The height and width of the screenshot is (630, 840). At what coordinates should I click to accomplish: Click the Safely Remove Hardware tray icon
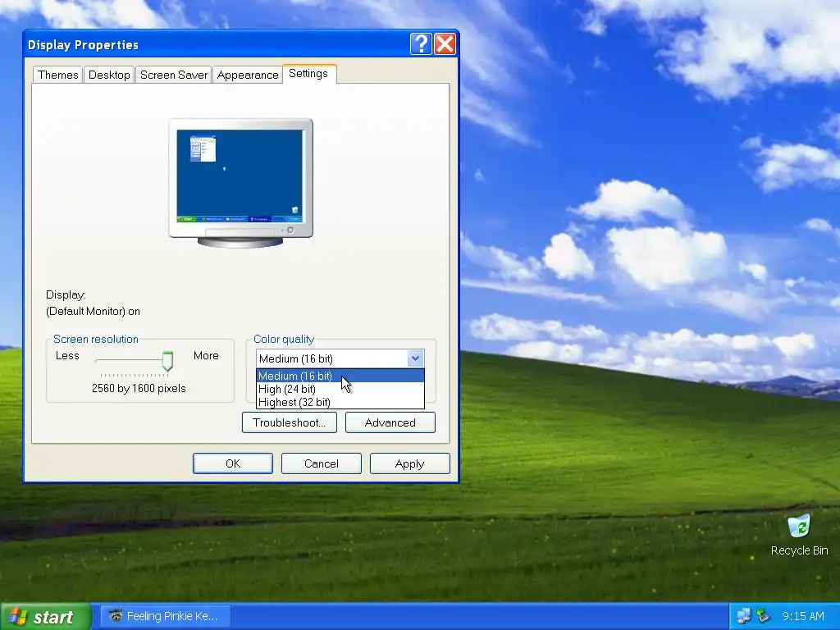coord(763,616)
